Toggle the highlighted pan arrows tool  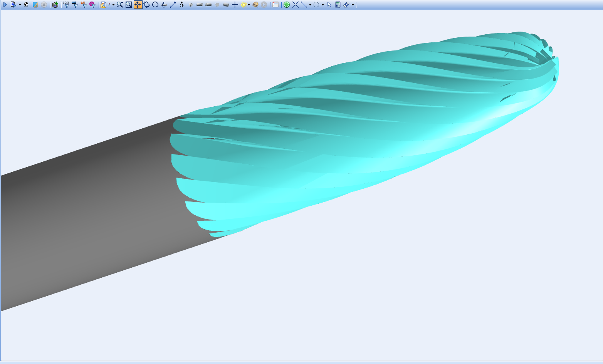(x=138, y=5)
